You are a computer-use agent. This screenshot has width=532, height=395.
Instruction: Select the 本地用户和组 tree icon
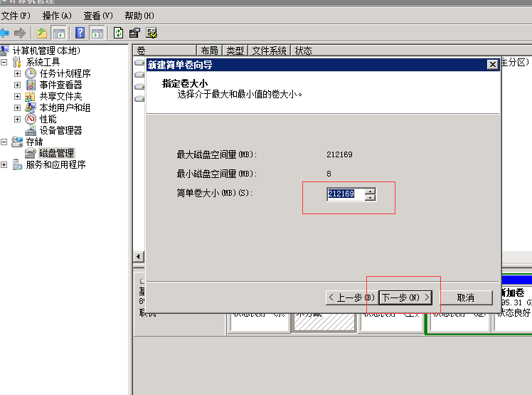30,107
